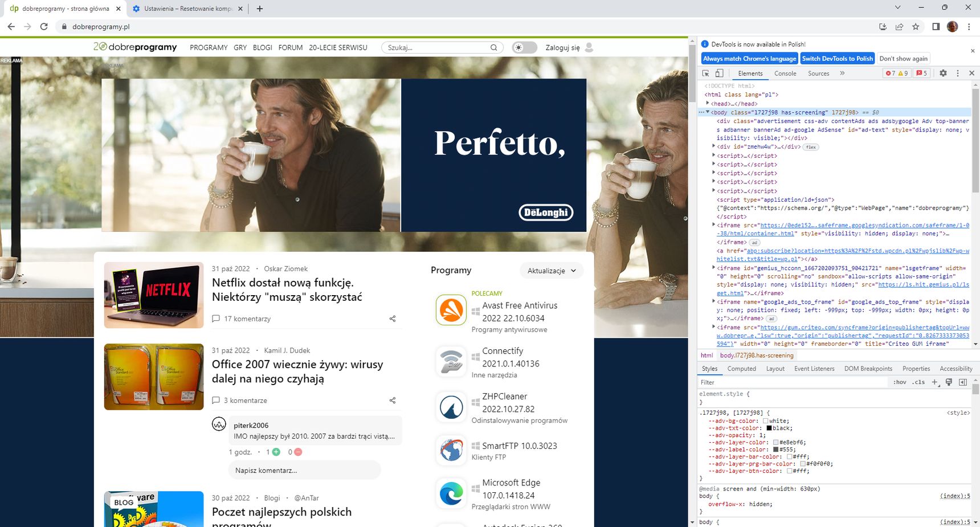
Task: Toggle the :hov element state panel
Action: tap(900, 382)
